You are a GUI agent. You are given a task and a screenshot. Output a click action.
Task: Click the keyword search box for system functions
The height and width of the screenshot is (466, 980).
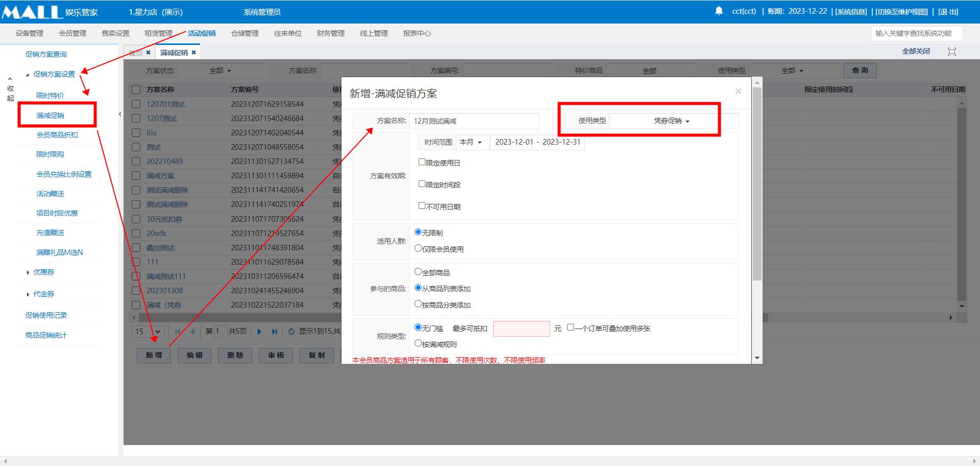(x=917, y=33)
